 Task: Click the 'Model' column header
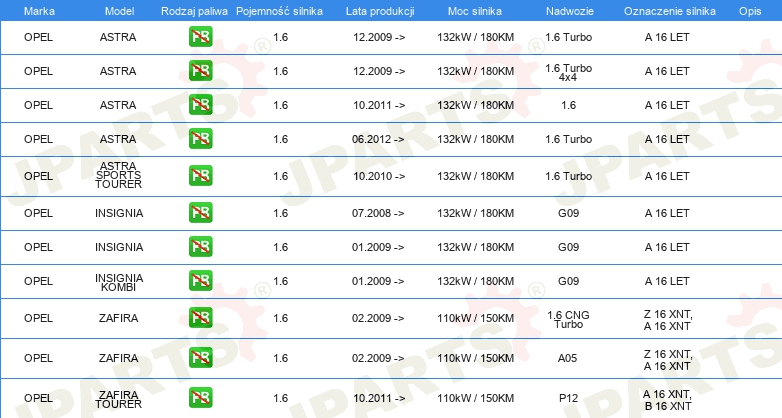click(x=119, y=11)
